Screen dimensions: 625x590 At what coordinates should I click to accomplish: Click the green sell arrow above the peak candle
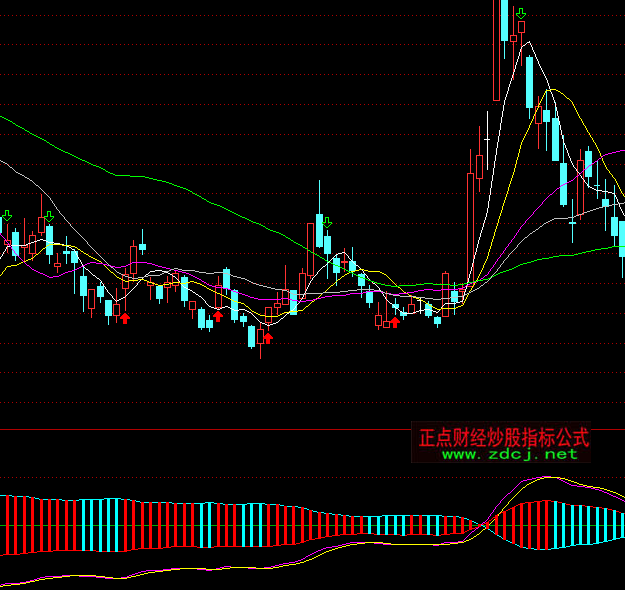[520, 14]
